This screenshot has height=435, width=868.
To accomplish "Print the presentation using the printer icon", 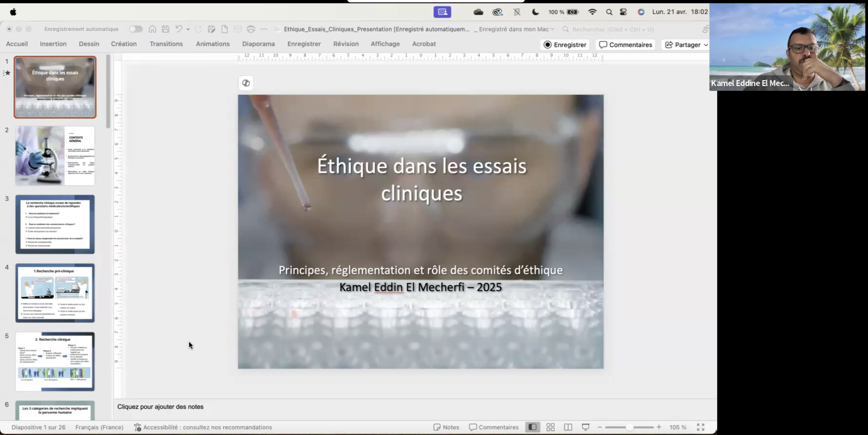I will click(x=251, y=29).
